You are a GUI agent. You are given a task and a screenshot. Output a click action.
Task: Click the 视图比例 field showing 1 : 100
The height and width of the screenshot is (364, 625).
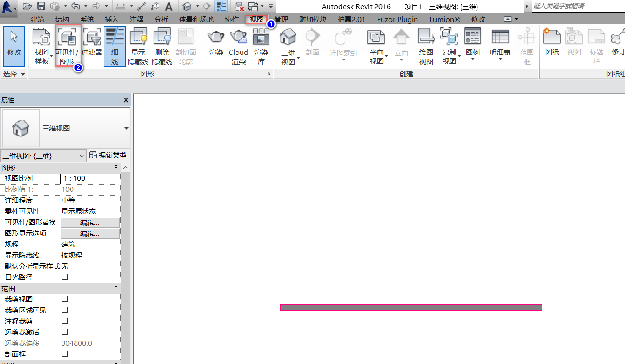90,179
